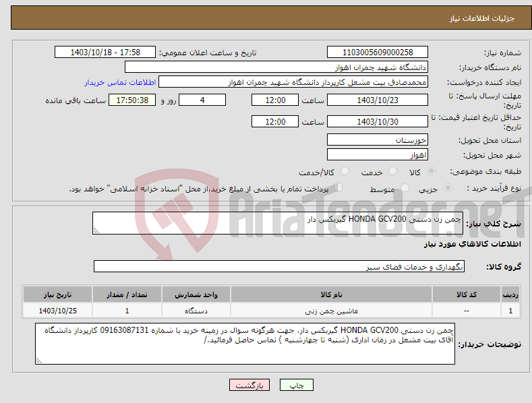Click the ساعت باقی مانده label

click(x=76, y=101)
